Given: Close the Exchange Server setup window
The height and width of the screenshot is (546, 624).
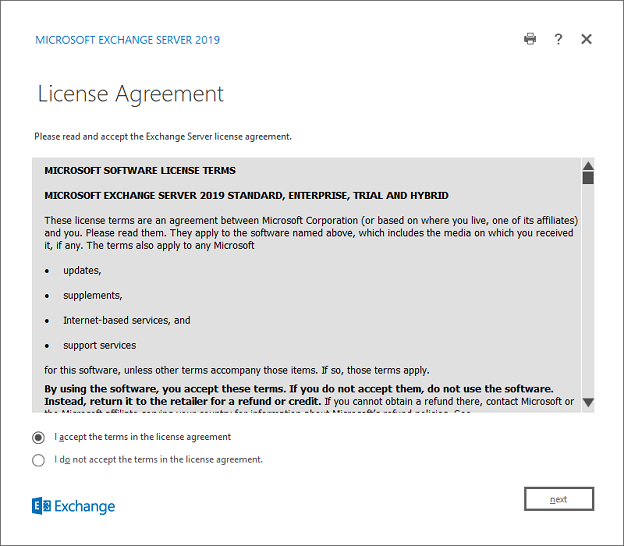Looking at the screenshot, I should (587, 39).
